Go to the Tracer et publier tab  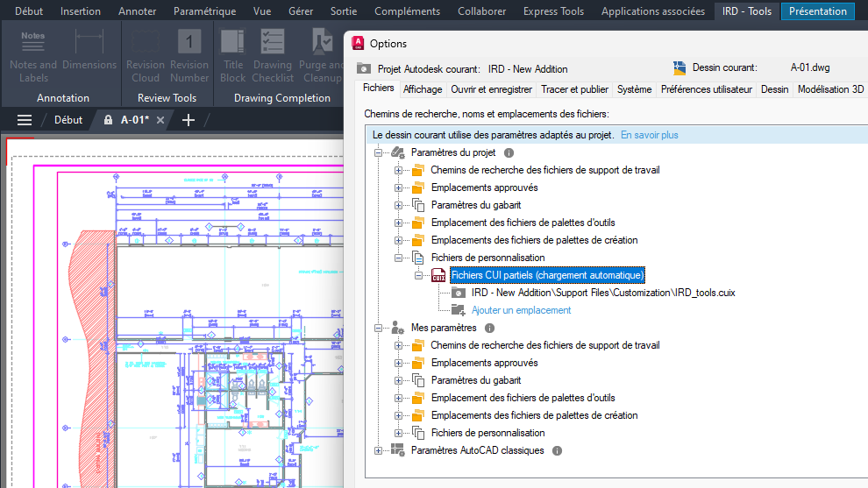click(x=574, y=89)
